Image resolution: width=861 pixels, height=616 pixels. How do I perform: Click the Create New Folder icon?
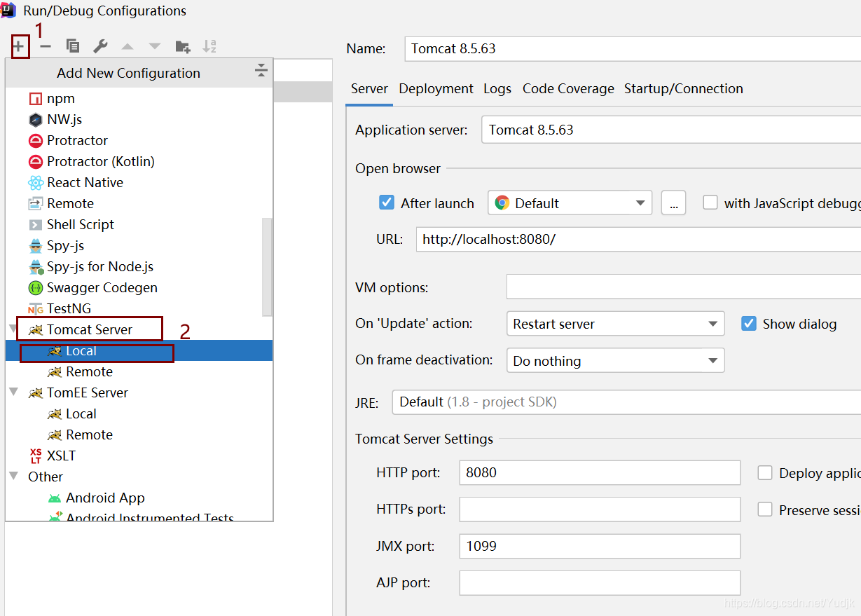click(x=182, y=47)
